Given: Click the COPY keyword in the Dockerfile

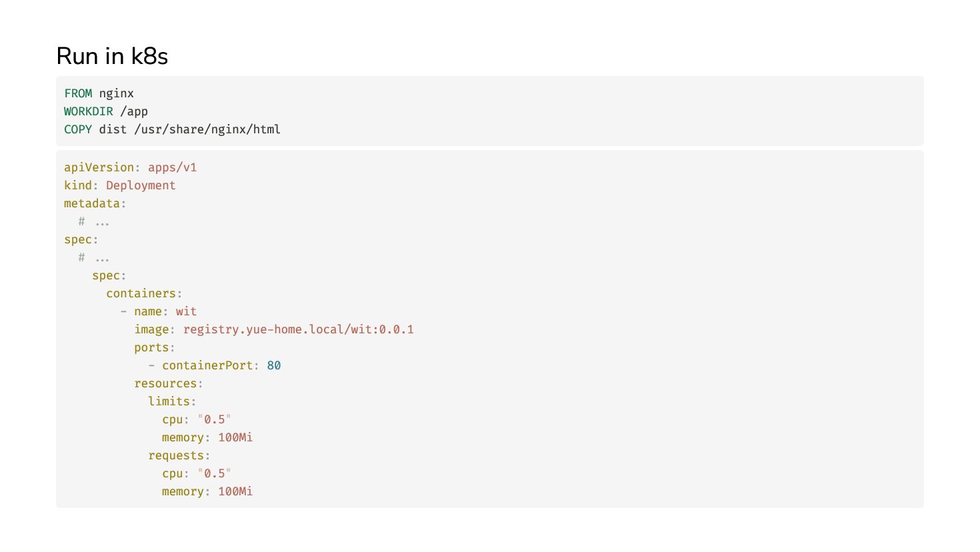Looking at the screenshot, I should pyautogui.click(x=78, y=129).
